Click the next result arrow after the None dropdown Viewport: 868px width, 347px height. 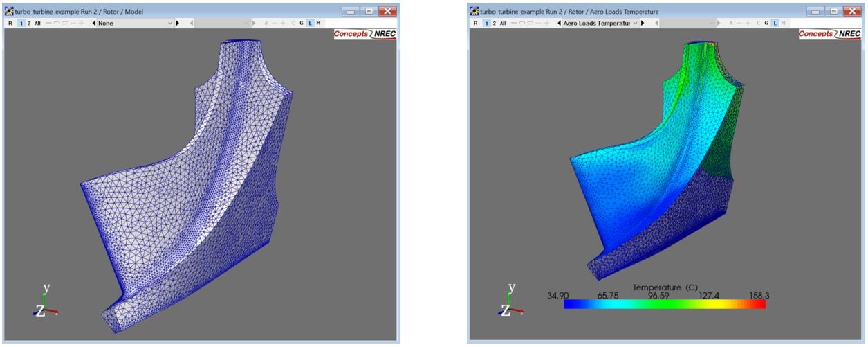click(x=177, y=24)
